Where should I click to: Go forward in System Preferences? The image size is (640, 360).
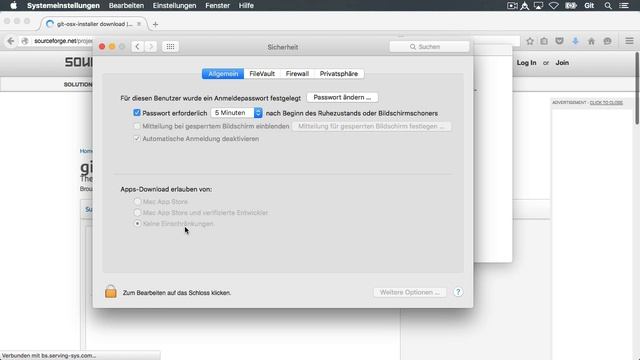pyautogui.click(x=151, y=47)
